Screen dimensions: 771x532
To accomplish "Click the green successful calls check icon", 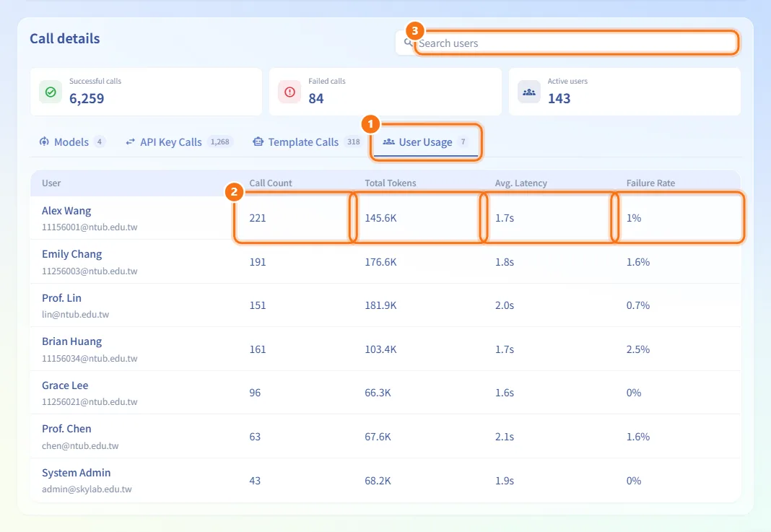I will (x=51, y=92).
